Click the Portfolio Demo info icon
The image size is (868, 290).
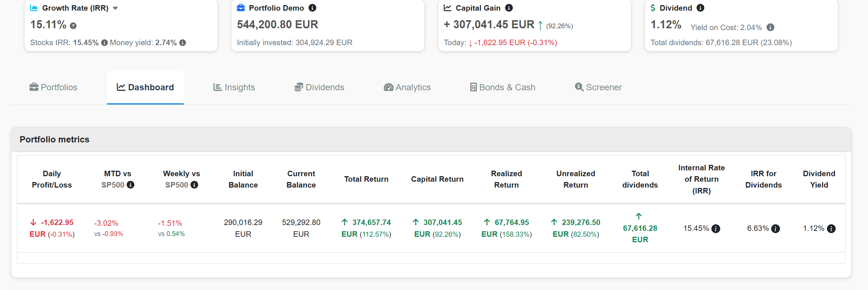(x=312, y=8)
